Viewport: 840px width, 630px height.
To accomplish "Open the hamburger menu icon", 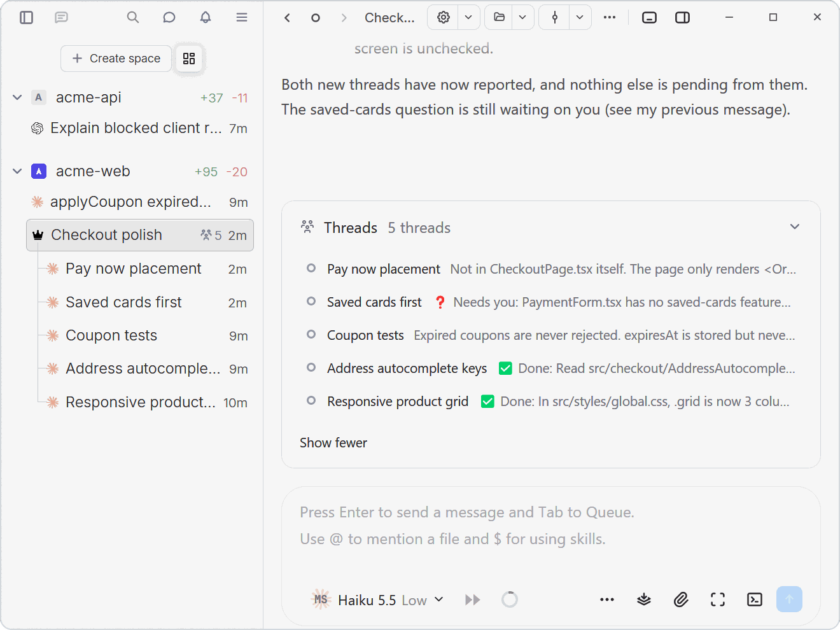I will 242,17.
